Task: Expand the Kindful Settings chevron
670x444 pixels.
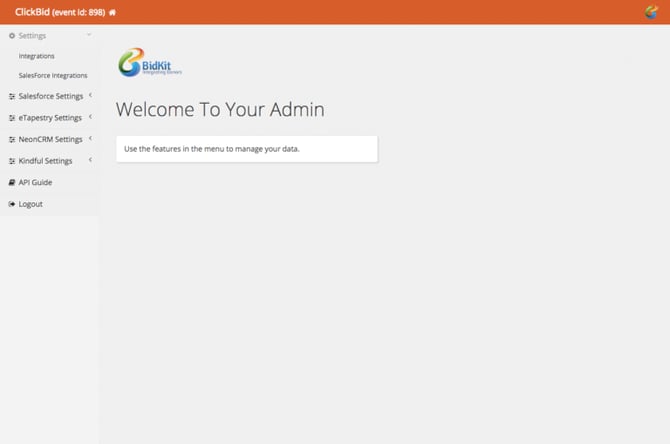Action: point(90,159)
